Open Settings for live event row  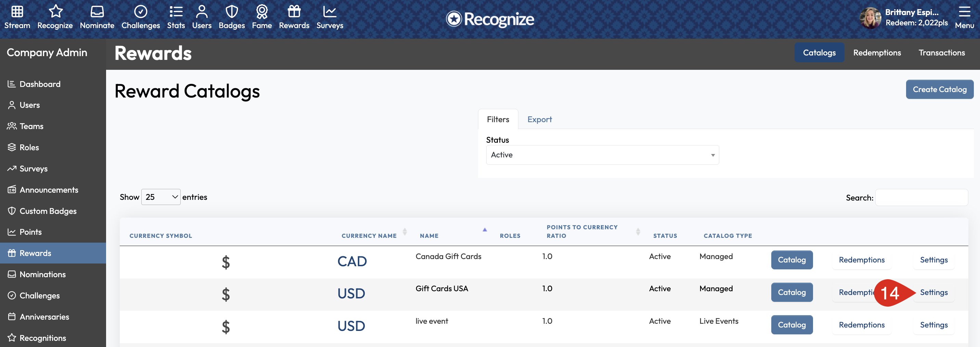tap(933, 325)
